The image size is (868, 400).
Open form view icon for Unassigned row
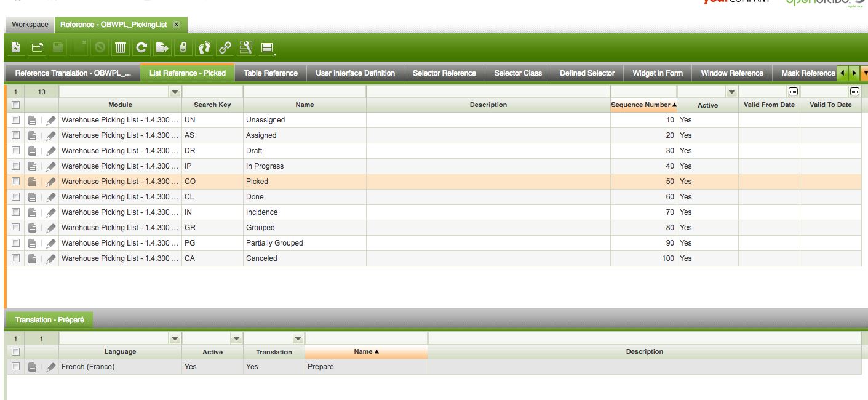(x=33, y=120)
